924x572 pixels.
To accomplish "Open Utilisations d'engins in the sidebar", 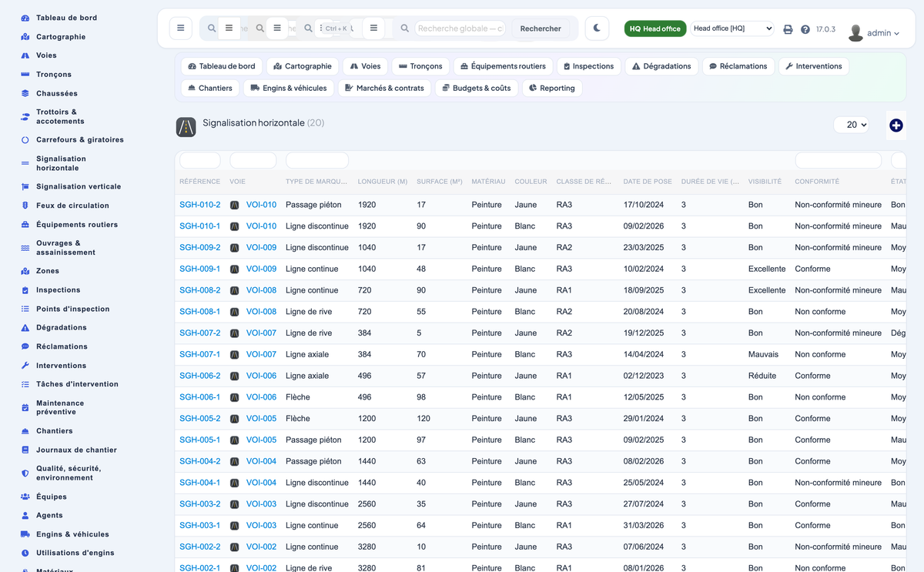I will [75, 553].
